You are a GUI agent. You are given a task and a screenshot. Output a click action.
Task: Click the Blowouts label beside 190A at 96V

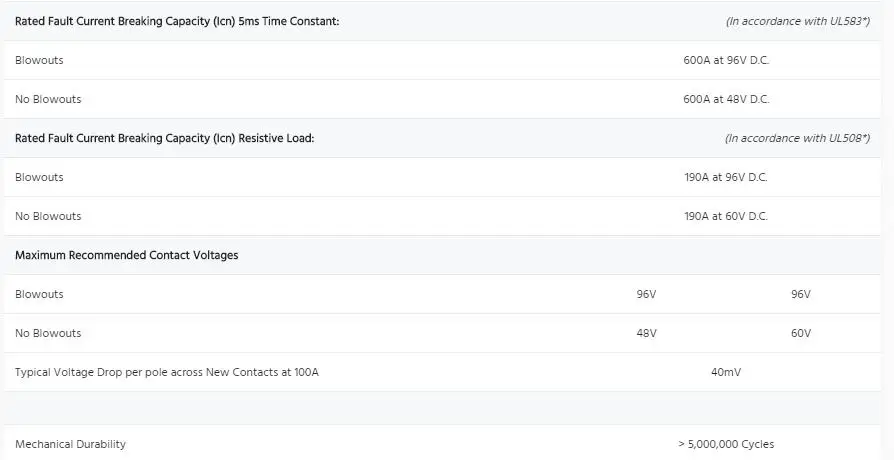coord(39,177)
